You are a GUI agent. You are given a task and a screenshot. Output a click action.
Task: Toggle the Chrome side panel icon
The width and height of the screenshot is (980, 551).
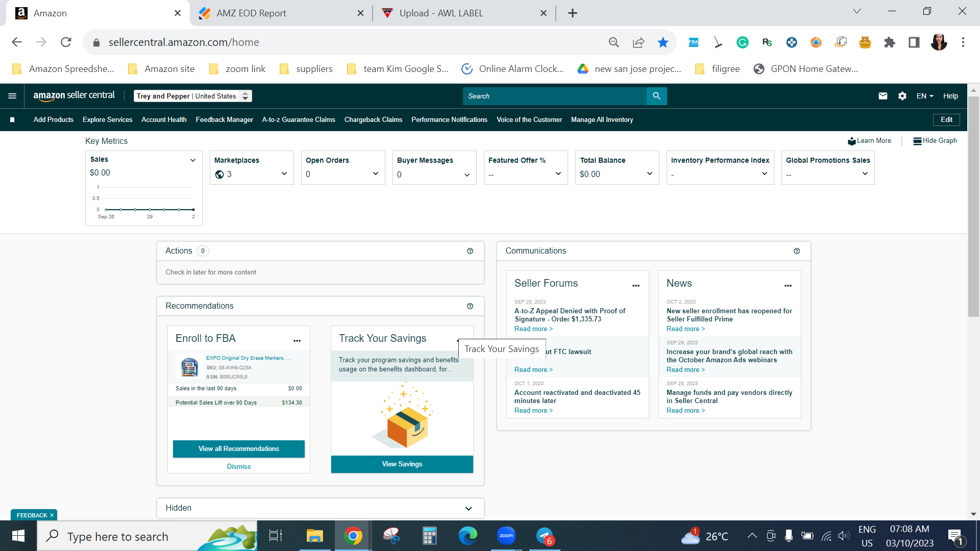pyautogui.click(x=914, y=42)
